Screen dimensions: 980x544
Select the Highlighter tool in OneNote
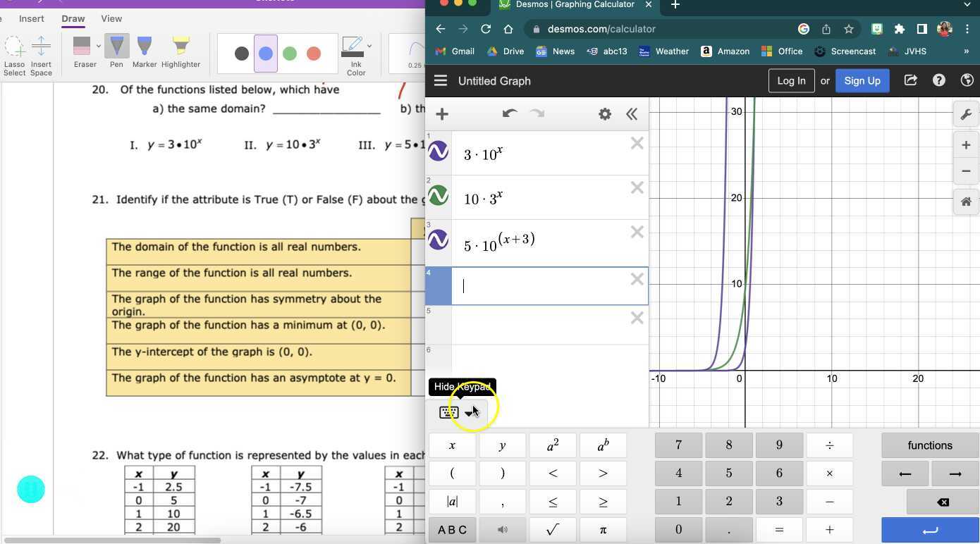tap(180, 51)
